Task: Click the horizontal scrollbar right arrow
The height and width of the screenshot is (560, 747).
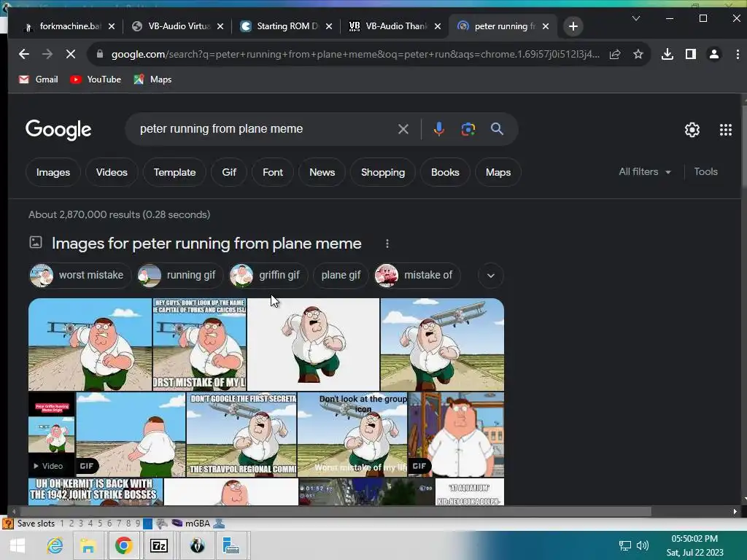Action: tap(735, 512)
